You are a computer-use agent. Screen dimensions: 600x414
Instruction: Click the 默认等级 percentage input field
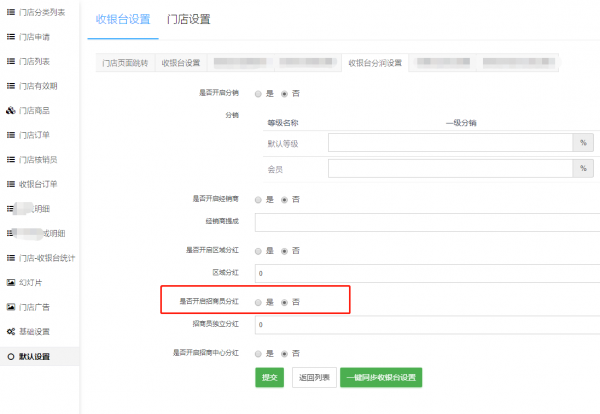450,142
